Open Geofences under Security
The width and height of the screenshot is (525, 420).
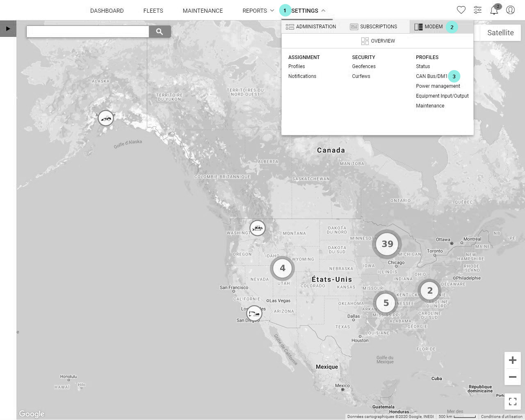(364, 66)
